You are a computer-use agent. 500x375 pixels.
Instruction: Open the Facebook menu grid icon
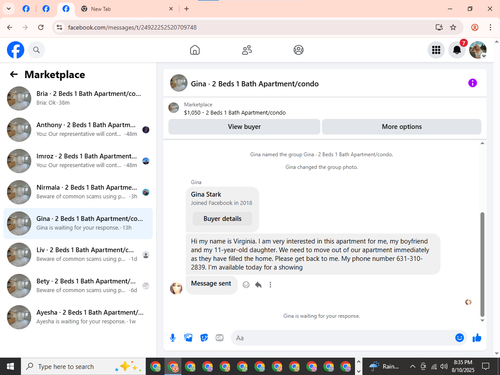point(436,50)
